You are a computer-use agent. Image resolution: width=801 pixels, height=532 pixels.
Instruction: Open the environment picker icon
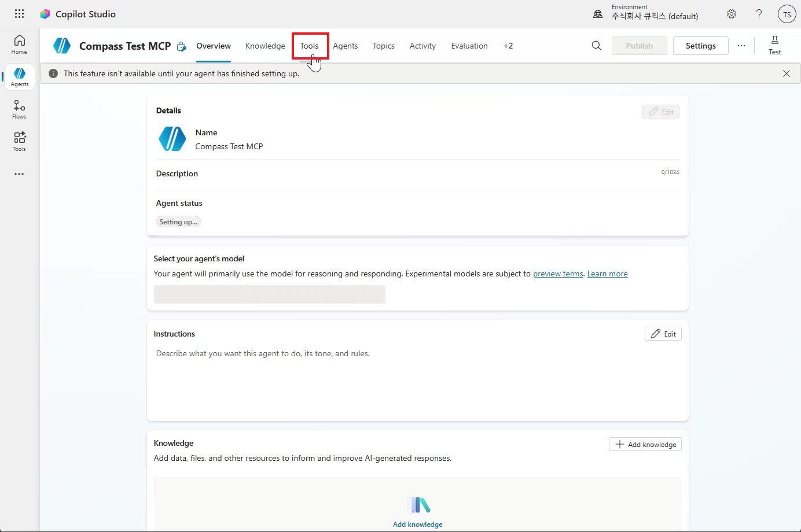pos(598,14)
